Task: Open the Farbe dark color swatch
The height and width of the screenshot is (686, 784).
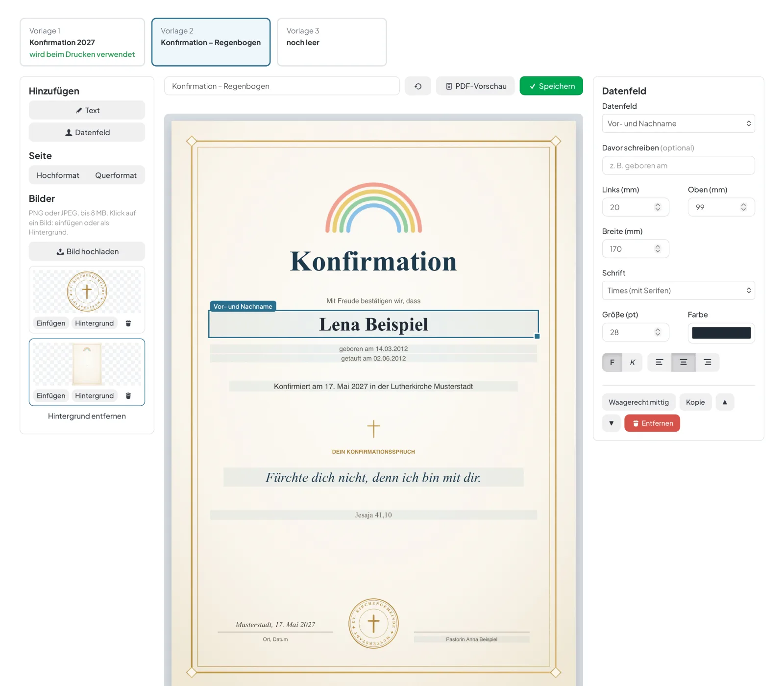Action: coord(721,333)
